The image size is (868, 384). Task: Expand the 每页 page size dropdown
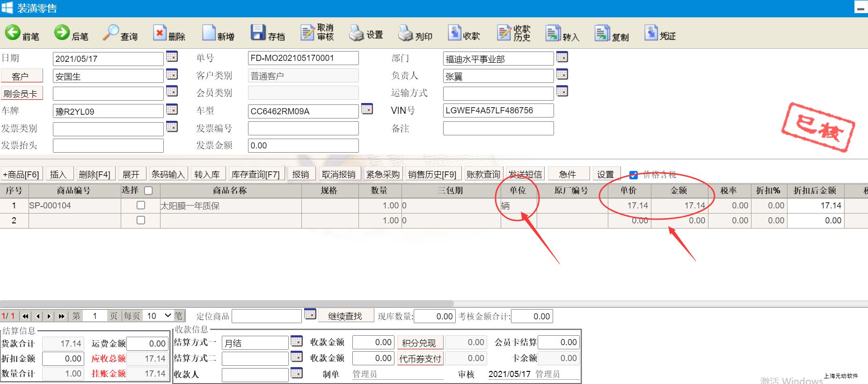coord(159,316)
